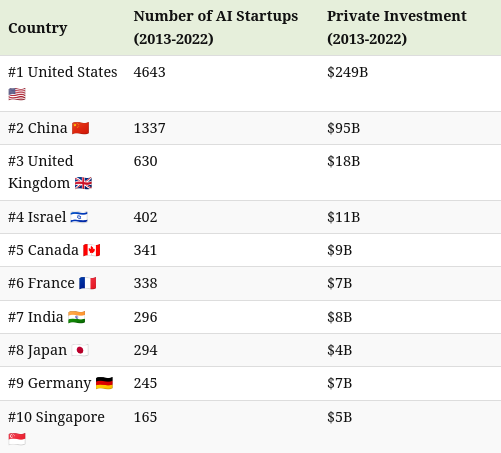Click the France tricolor flag icon
This screenshot has height=453, width=501.
88,283
